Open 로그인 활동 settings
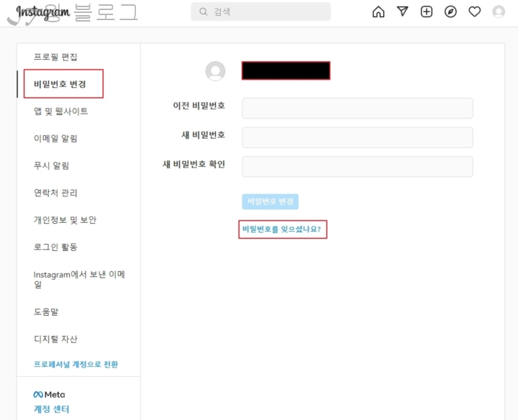Viewport: 518px width, 420px height. click(x=55, y=247)
